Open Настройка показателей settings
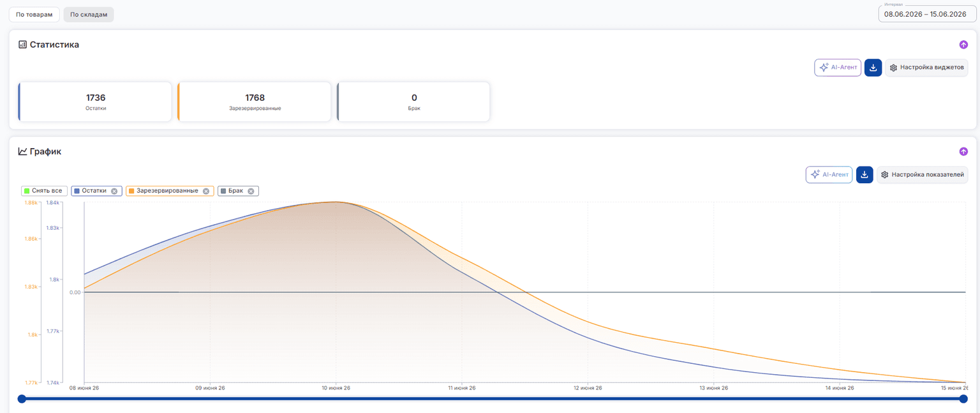 (922, 175)
